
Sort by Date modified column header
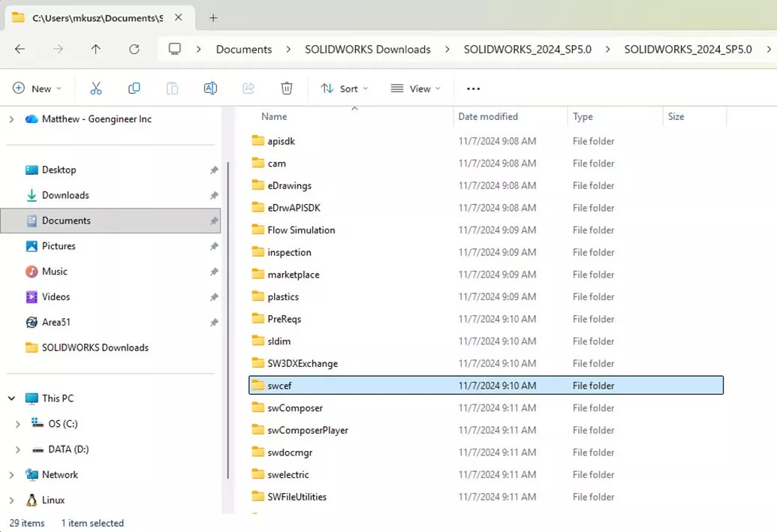click(488, 116)
